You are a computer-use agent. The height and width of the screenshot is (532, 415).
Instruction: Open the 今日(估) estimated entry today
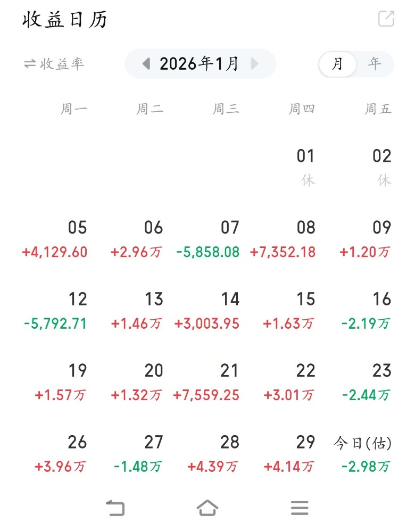click(363, 454)
